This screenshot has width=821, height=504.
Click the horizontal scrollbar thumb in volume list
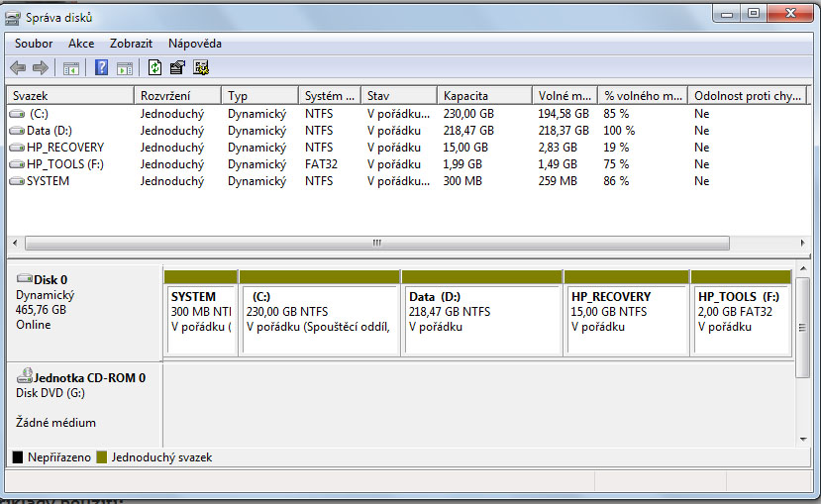(377, 243)
